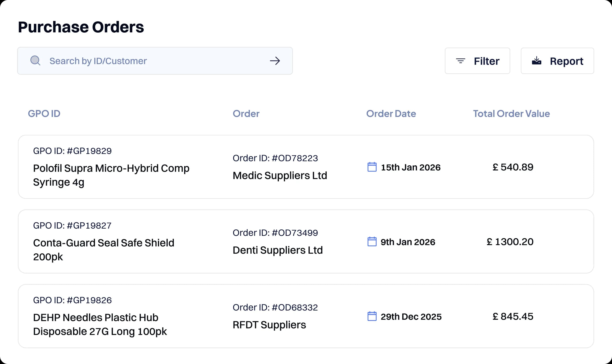Click the GPO ID column header
This screenshot has height=364, width=612.
point(44,114)
